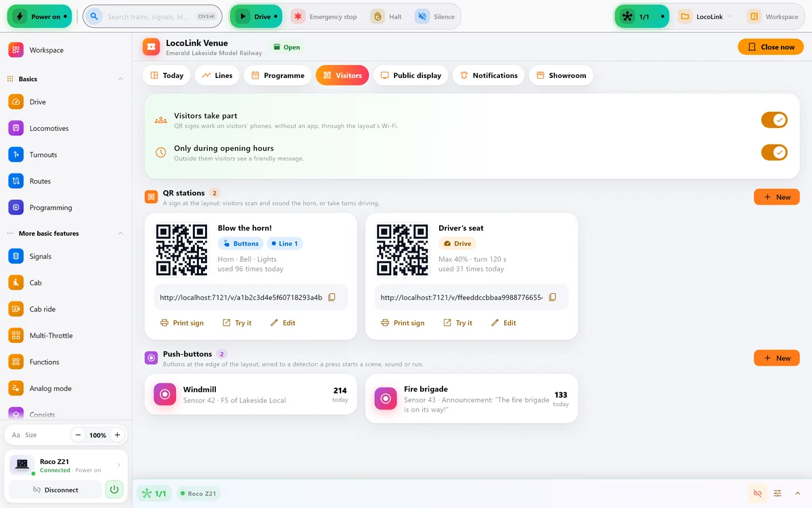This screenshot has width=812, height=508.
Task: Open the Signals sidebar icon
Action: click(x=16, y=256)
